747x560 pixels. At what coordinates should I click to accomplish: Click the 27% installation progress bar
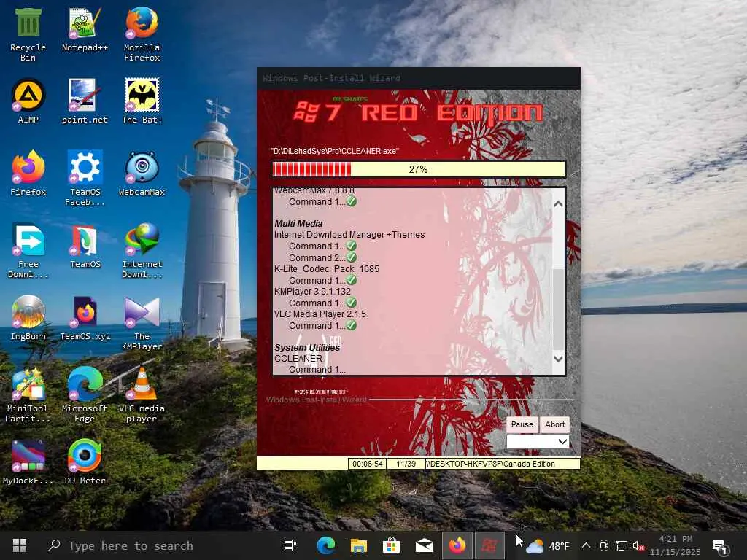click(x=419, y=169)
